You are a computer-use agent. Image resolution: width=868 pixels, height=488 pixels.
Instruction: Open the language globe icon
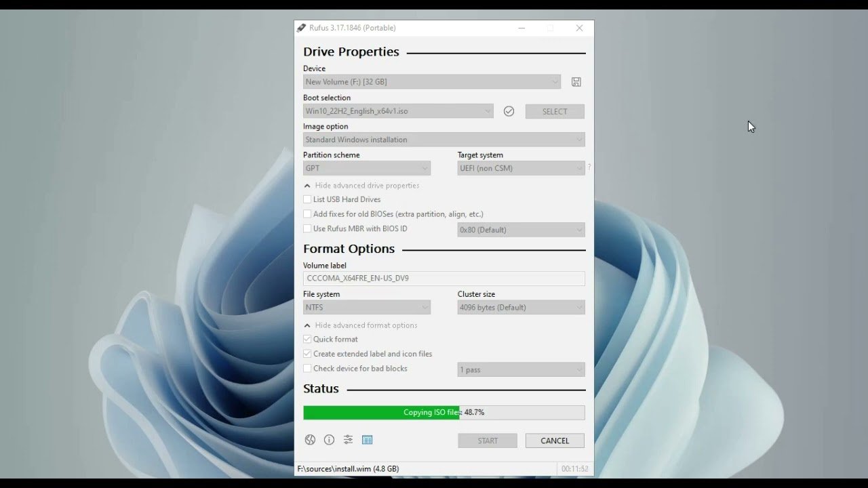pos(310,440)
